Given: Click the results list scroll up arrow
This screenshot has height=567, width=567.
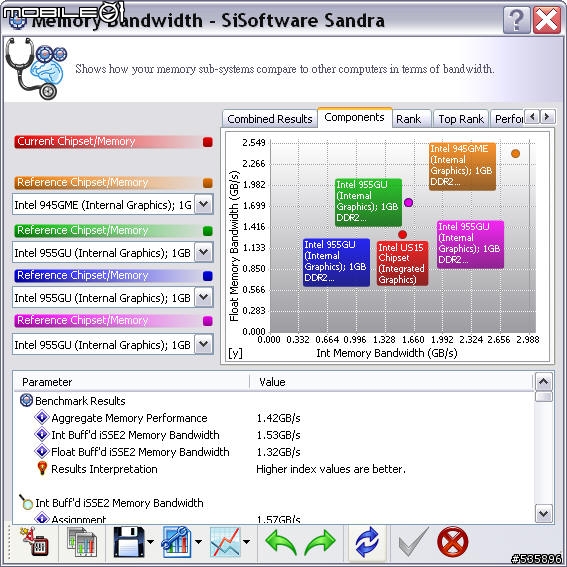Looking at the screenshot, I should coord(543,381).
